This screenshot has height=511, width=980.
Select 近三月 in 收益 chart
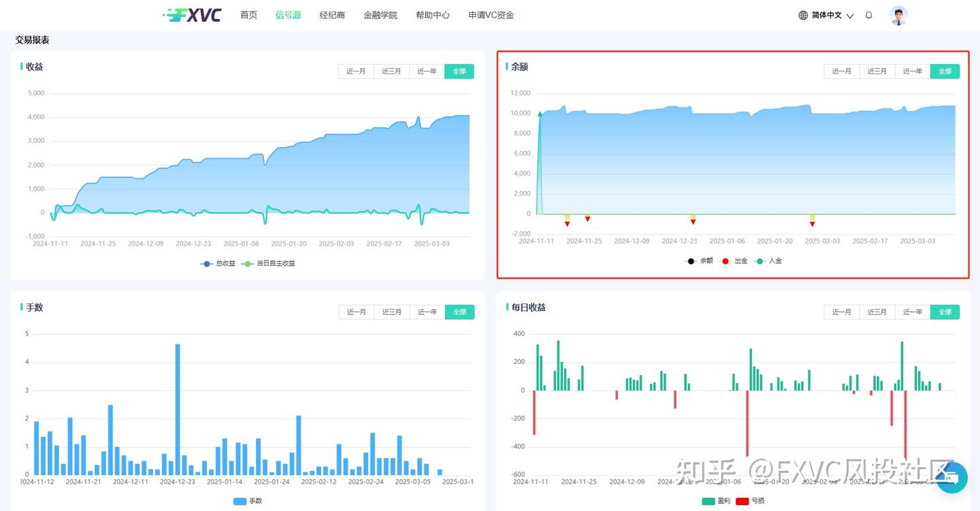[391, 71]
